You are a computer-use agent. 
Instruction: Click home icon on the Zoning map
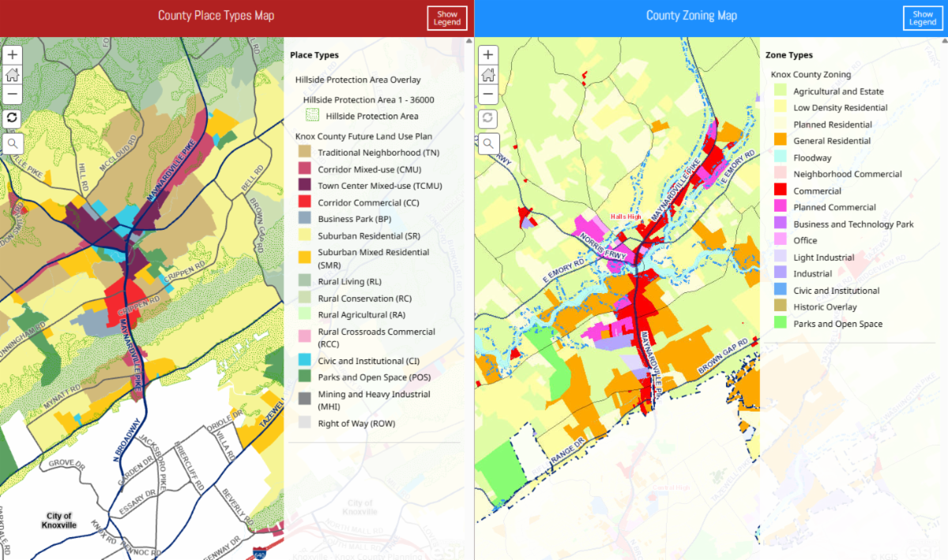(488, 75)
